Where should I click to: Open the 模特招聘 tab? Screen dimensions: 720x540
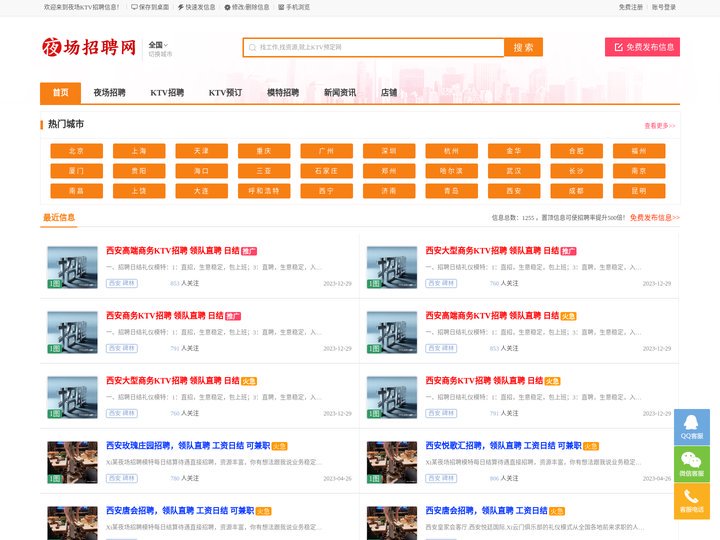(x=283, y=93)
